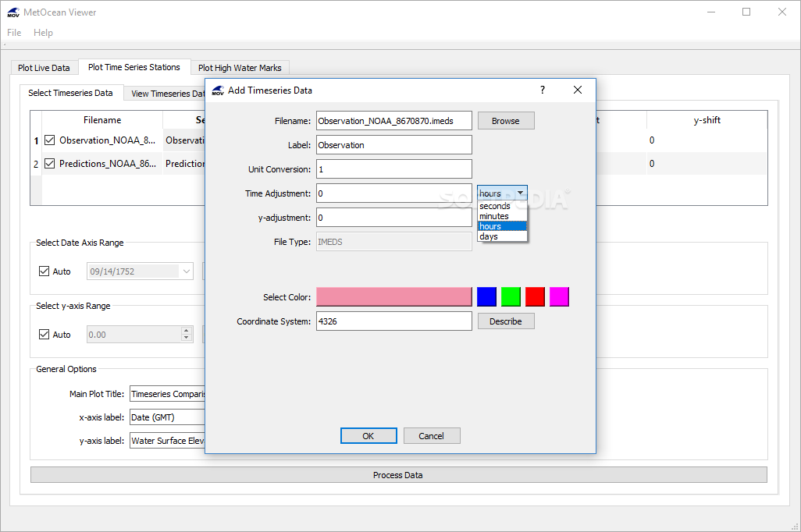Open the time unit combo box showing hours
The height and width of the screenshot is (532, 801).
(x=502, y=193)
